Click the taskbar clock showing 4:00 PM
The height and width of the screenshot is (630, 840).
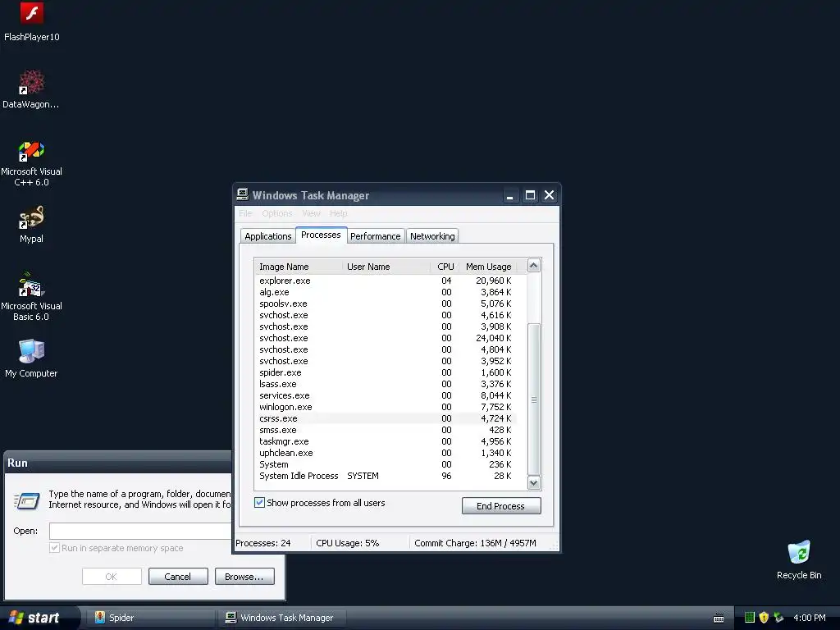coord(810,618)
